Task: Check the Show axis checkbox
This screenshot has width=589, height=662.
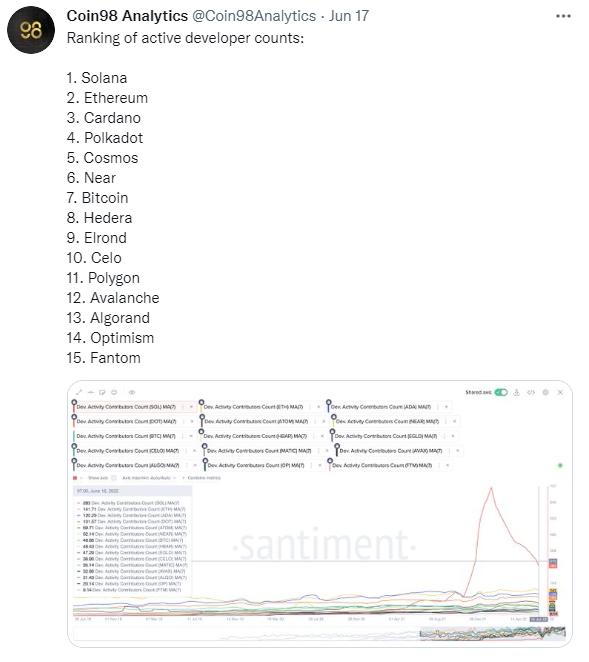Action: coord(114,478)
